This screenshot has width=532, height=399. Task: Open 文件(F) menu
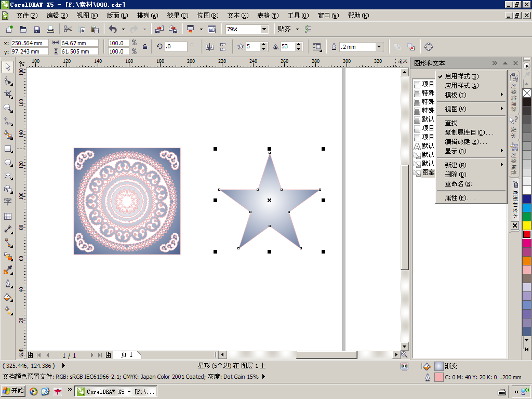(27, 15)
